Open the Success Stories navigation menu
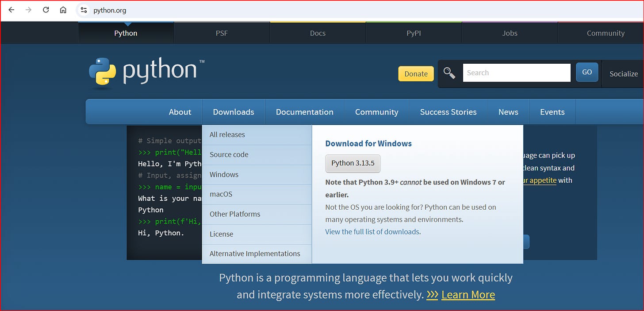This screenshot has width=644, height=311. (x=448, y=112)
